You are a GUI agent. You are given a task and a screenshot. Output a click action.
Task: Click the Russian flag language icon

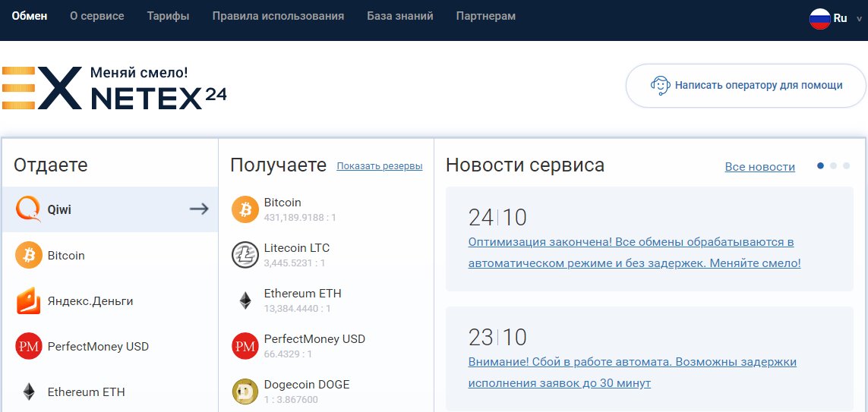[820, 18]
